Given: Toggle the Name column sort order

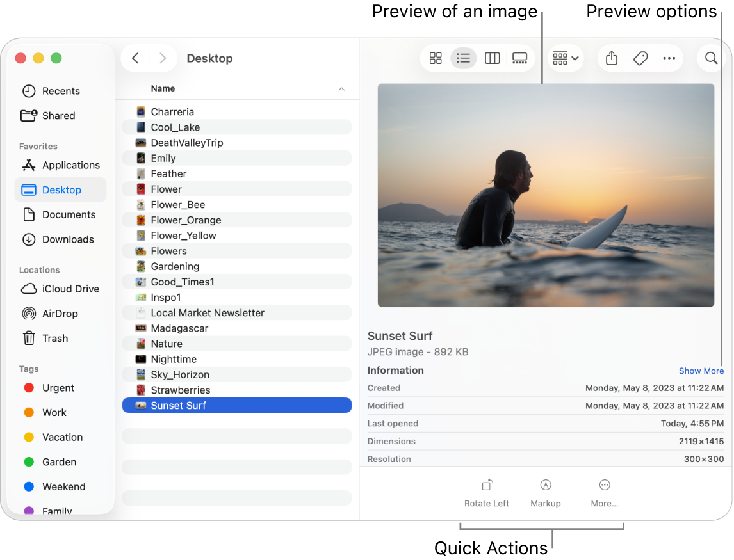Looking at the screenshot, I should [163, 88].
